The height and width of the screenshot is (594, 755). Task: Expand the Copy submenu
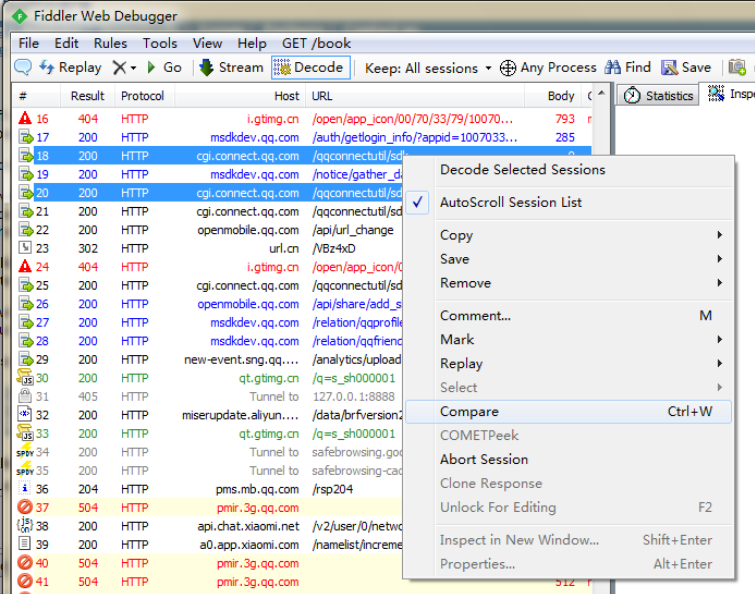click(x=568, y=235)
